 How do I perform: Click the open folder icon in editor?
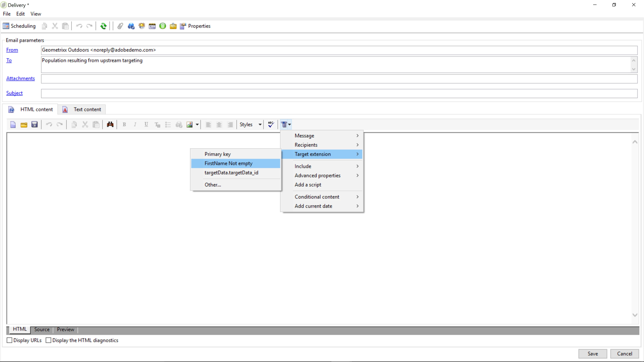24,124
